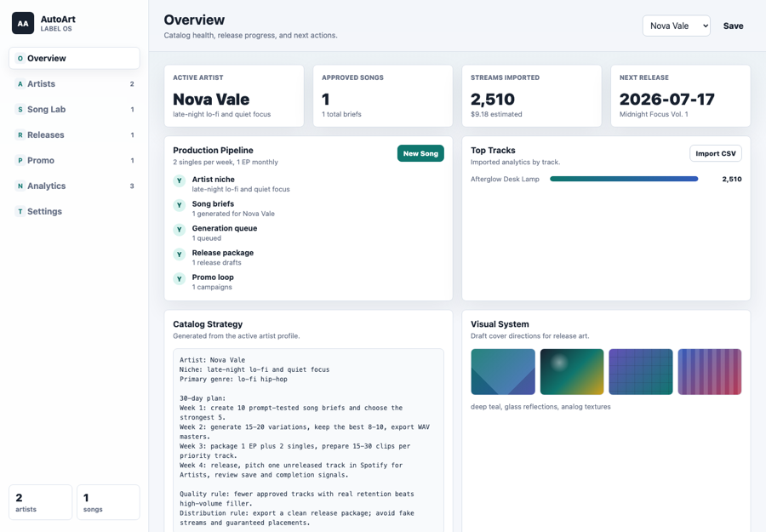Click the Settings T sidebar icon

point(20,212)
